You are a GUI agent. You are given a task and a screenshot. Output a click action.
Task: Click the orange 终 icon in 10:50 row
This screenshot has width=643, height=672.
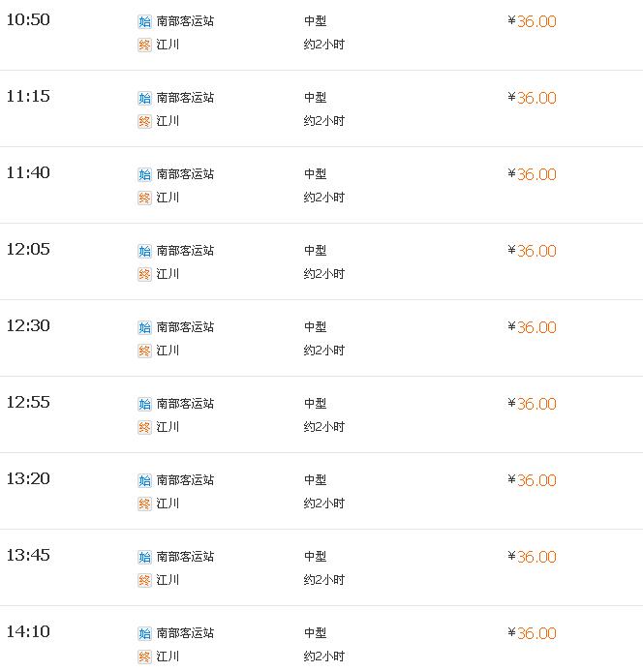[144, 45]
